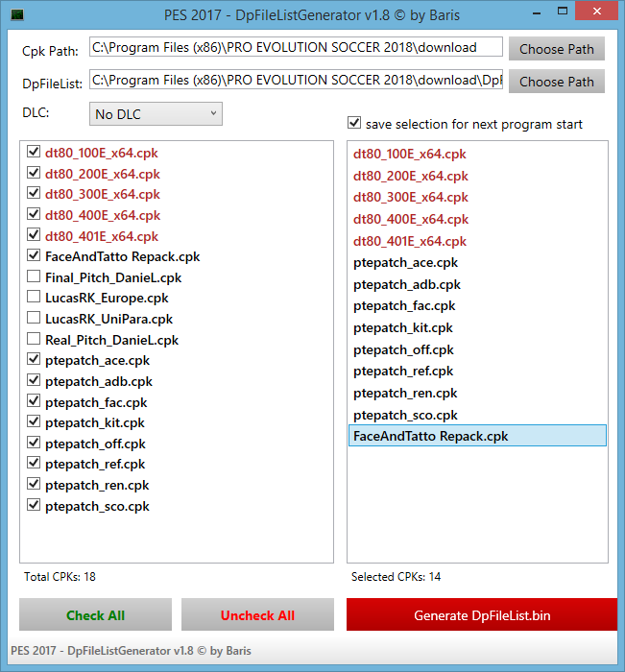Click Choose Path for DpFileList
Screen dimensions: 625x672
tap(557, 82)
